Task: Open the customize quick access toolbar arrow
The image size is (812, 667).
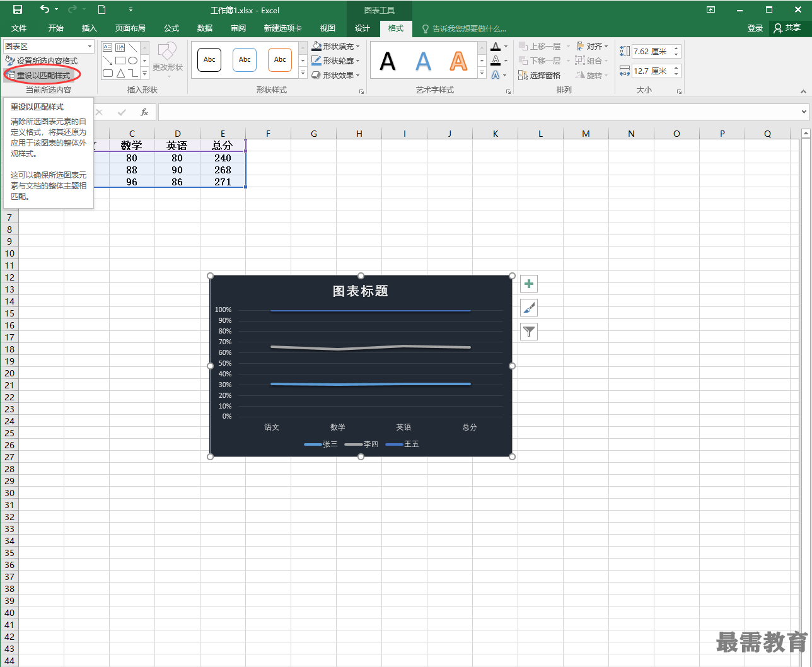Action: [x=130, y=9]
